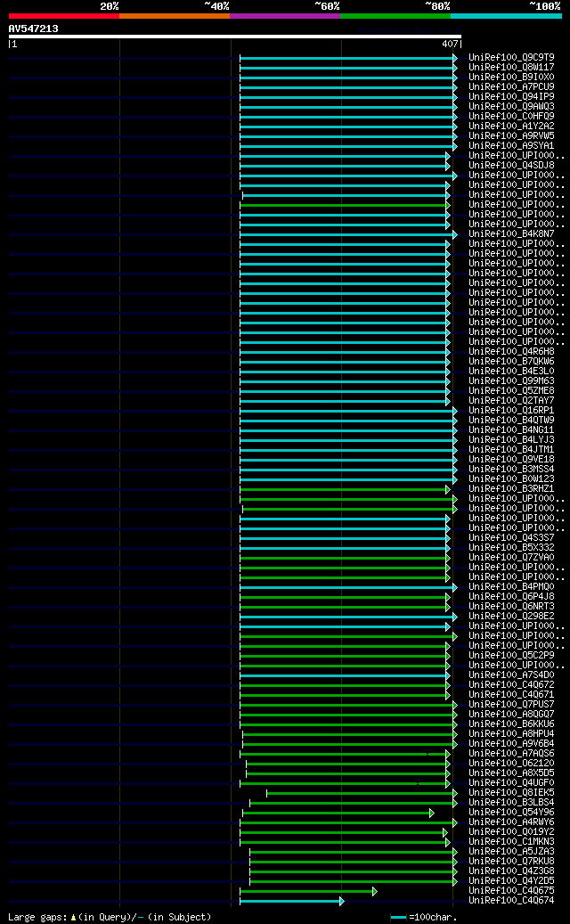Open hit UniRef100_Q8W117
This screenshot has height=924, width=570.
coord(511,67)
